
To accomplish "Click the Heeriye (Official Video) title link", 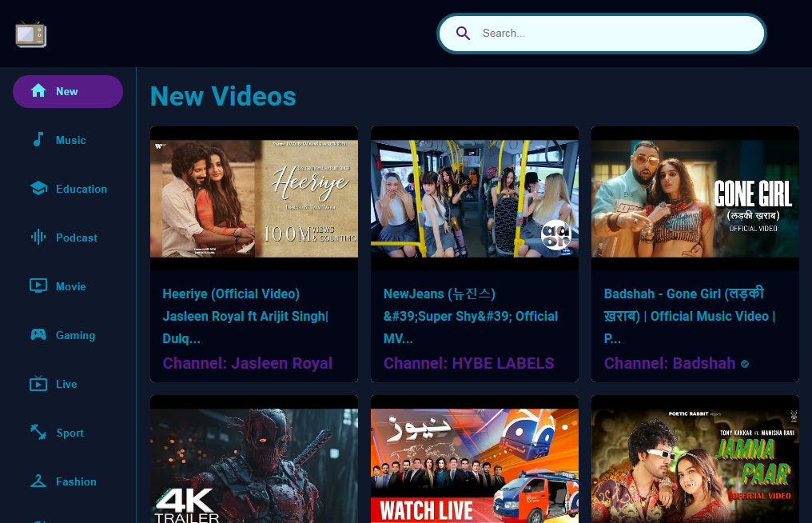I will (x=245, y=316).
